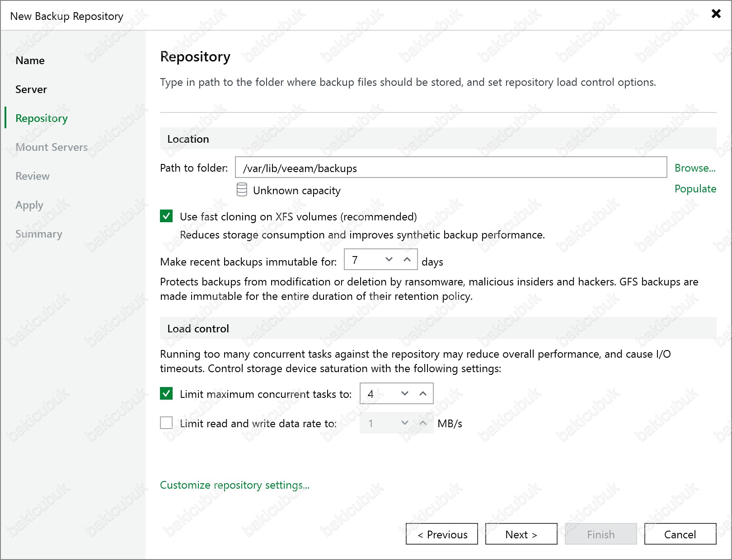Select the Repository step in sidebar

42,118
